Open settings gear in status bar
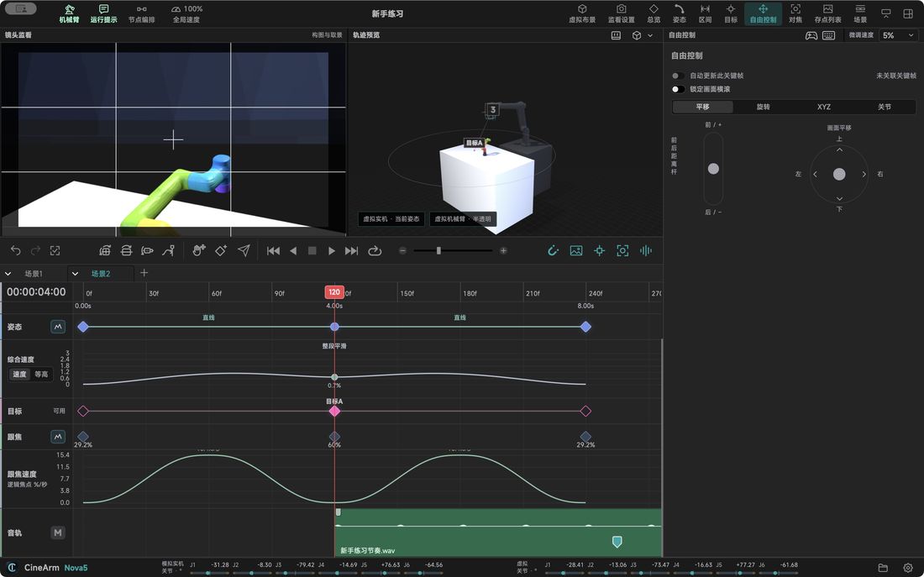The image size is (924, 577). [908, 568]
